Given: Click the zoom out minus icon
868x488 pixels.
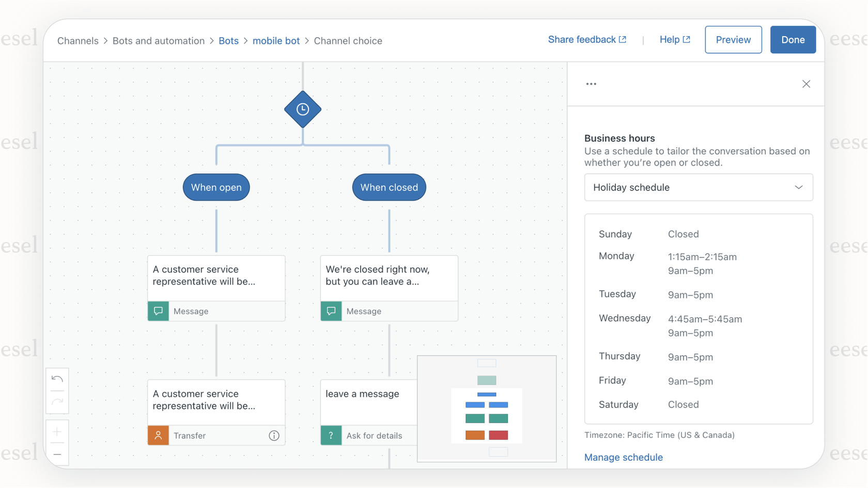Looking at the screenshot, I should 57,453.
